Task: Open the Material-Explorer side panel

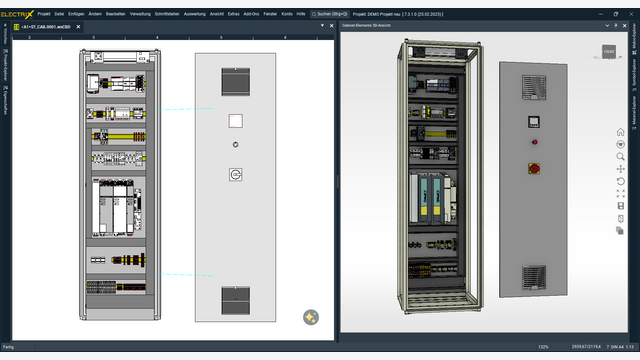Action: click(634, 113)
